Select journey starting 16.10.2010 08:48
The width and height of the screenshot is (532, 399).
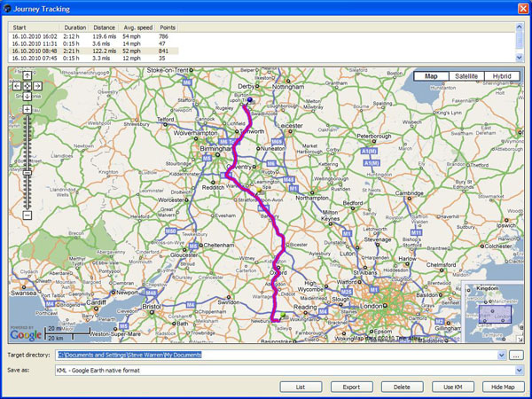94,51
